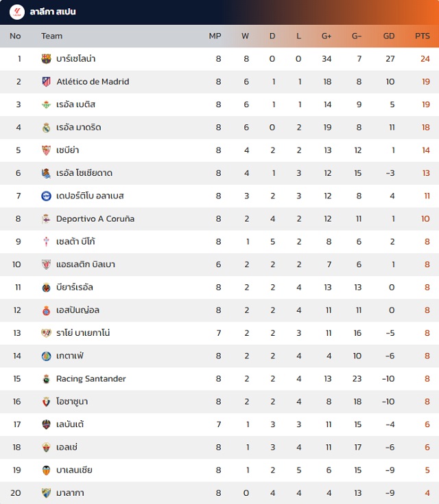Click the Getafe crest in row 14

pyautogui.click(x=46, y=356)
